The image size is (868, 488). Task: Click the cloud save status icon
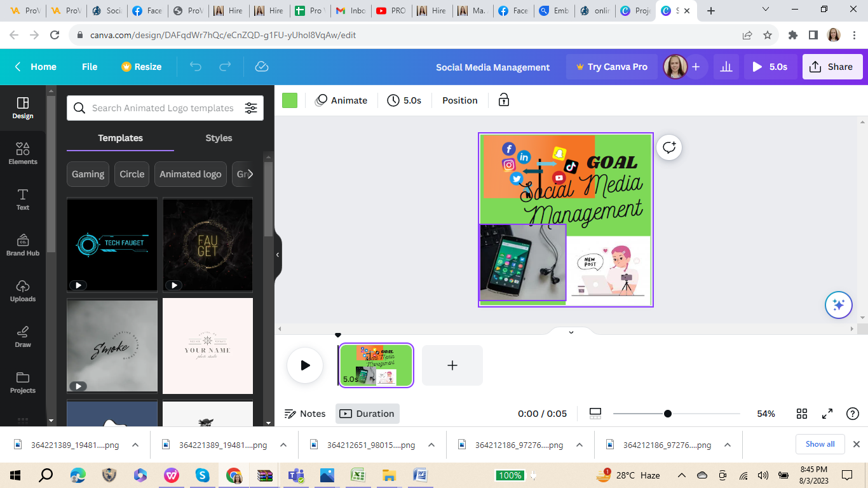click(261, 67)
